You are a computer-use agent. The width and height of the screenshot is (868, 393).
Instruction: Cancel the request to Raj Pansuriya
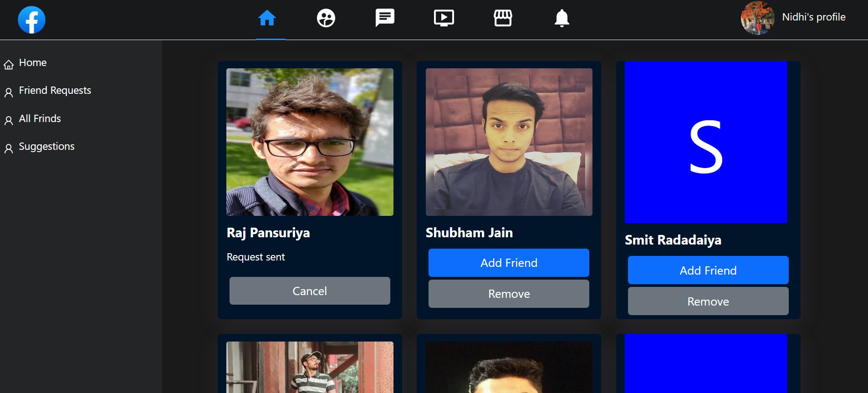(x=310, y=291)
